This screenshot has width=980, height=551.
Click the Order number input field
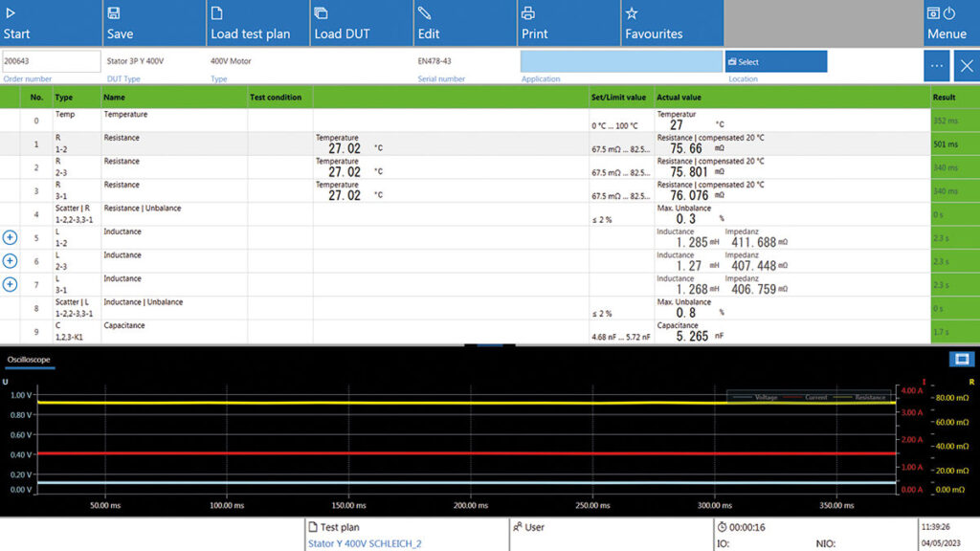51,61
